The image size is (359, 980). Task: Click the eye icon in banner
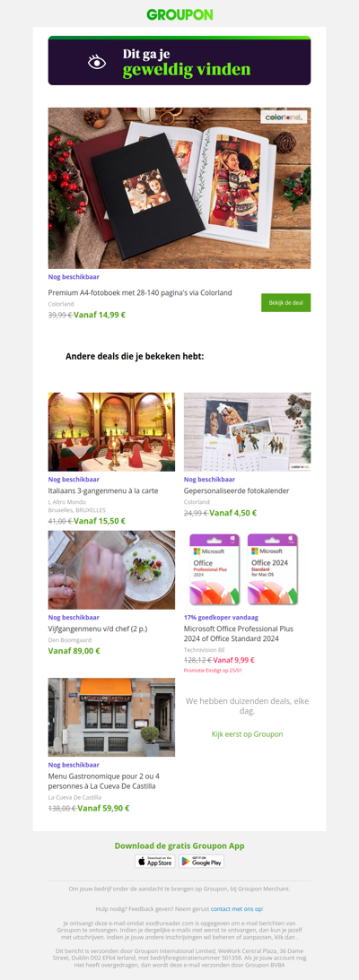(97, 62)
